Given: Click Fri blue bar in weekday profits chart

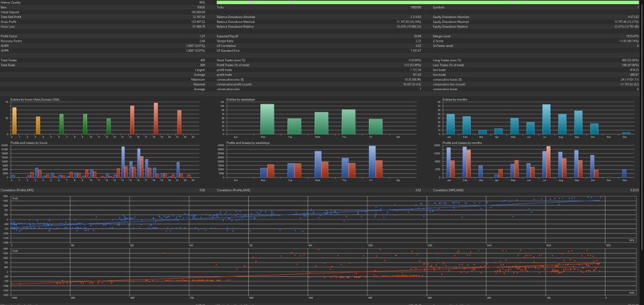Looking at the screenshot, I should 372,161.
